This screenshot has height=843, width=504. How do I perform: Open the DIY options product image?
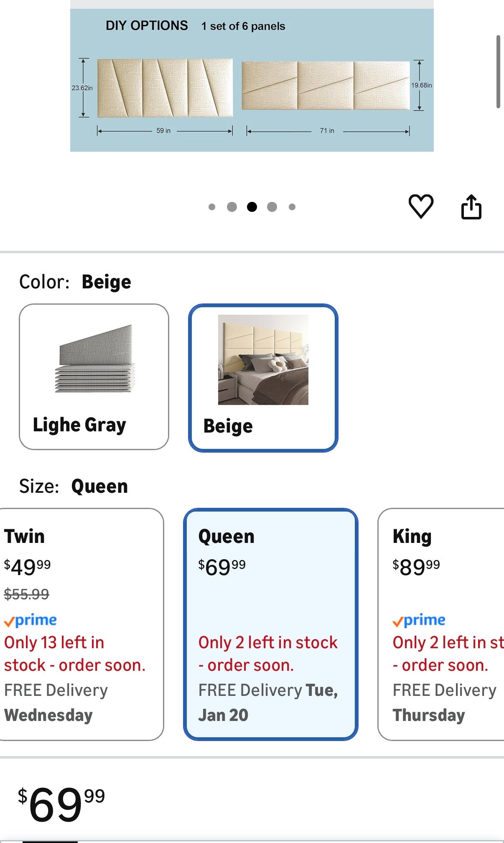(252, 80)
